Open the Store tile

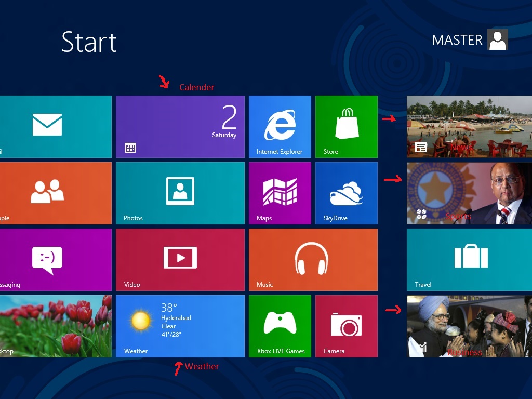coord(347,127)
